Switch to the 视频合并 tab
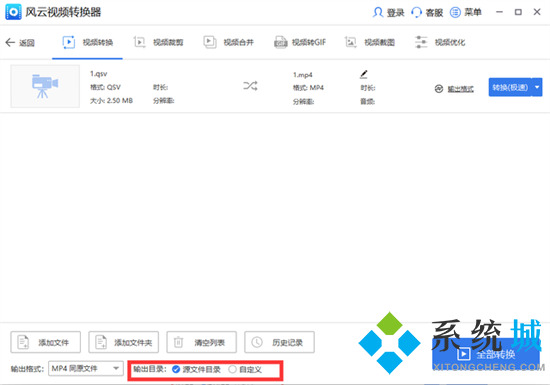The height and width of the screenshot is (385, 550). pos(229,42)
